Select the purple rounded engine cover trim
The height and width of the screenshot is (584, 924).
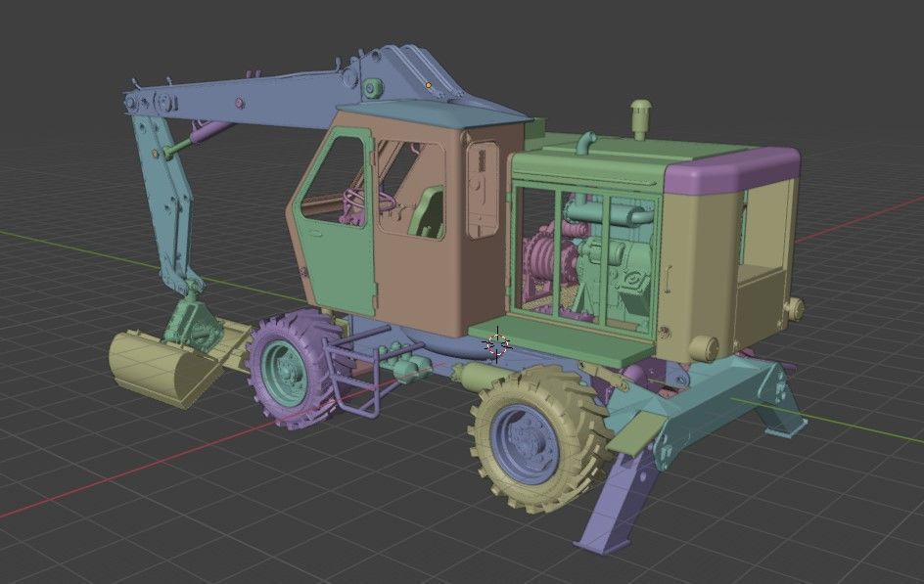click(731, 171)
